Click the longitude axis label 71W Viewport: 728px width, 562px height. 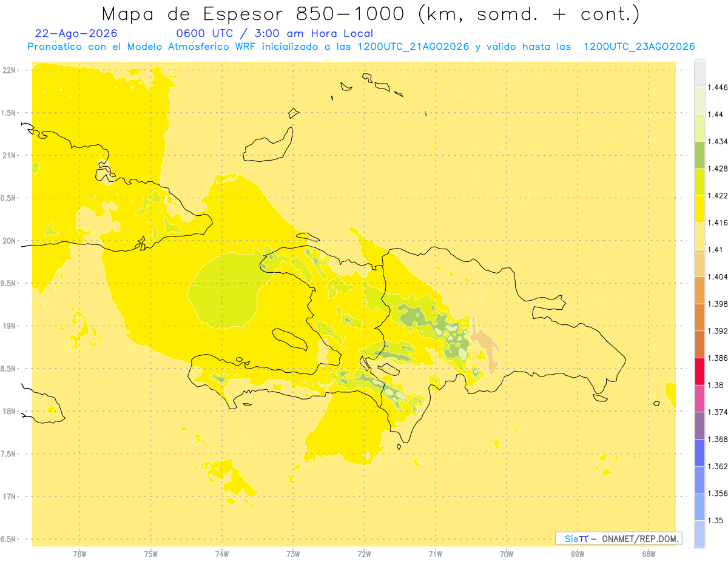(x=435, y=554)
